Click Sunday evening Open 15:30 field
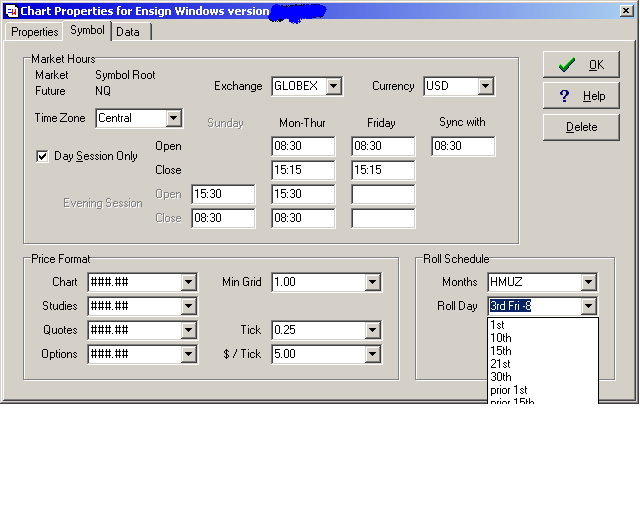The height and width of the screenshot is (512, 640). [x=223, y=194]
